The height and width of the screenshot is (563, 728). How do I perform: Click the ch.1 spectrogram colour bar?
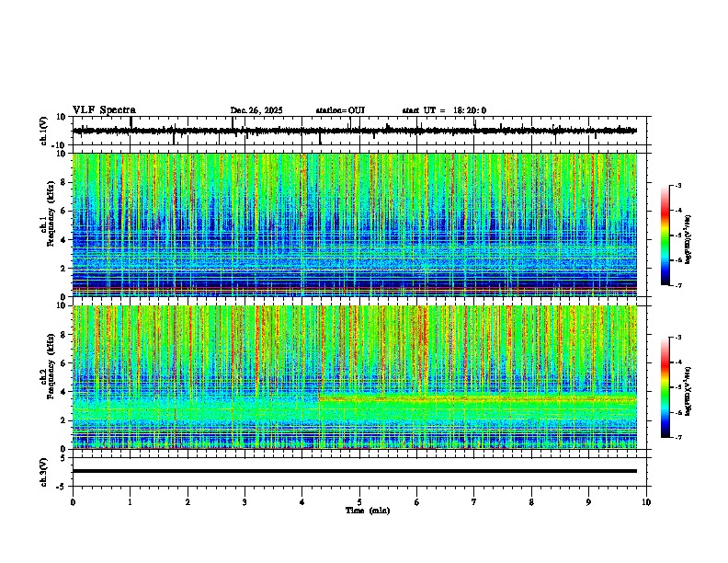(x=665, y=236)
